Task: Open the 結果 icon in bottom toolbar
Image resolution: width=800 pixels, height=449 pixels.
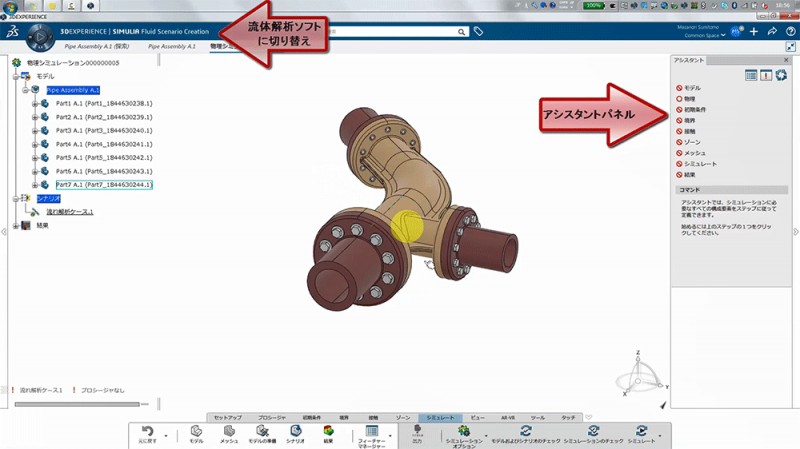Action: [x=328, y=431]
